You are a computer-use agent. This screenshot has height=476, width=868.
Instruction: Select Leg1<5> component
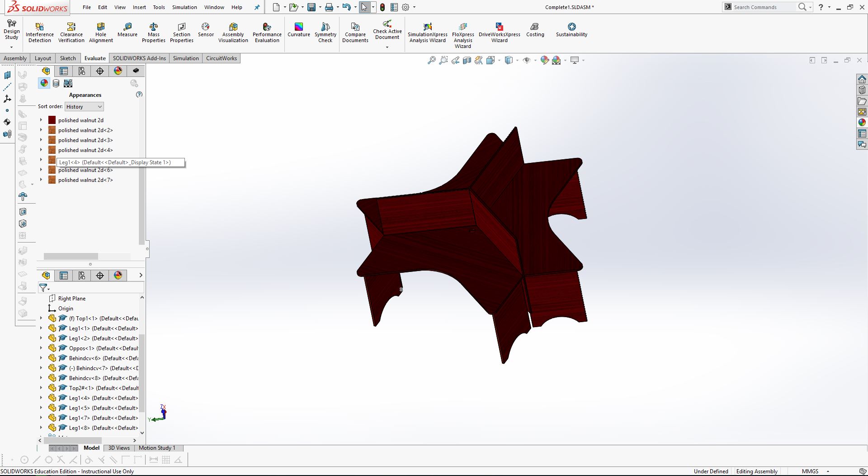point(104,408)
